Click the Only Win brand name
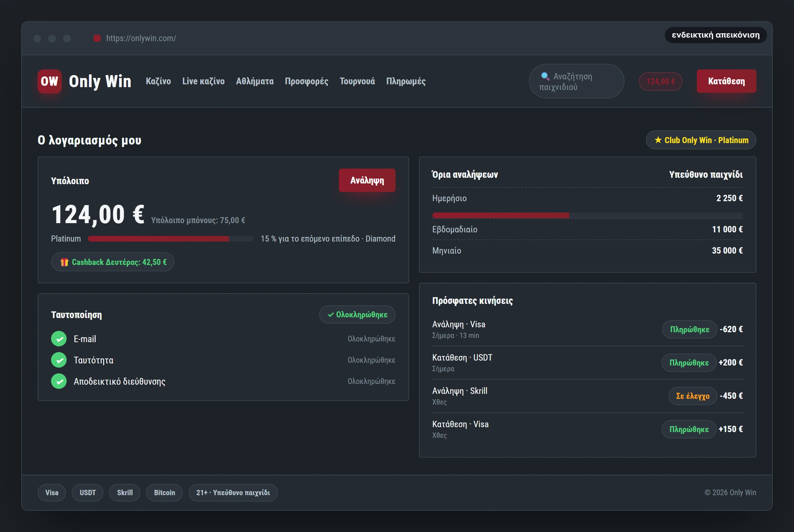 coord(100,81)
